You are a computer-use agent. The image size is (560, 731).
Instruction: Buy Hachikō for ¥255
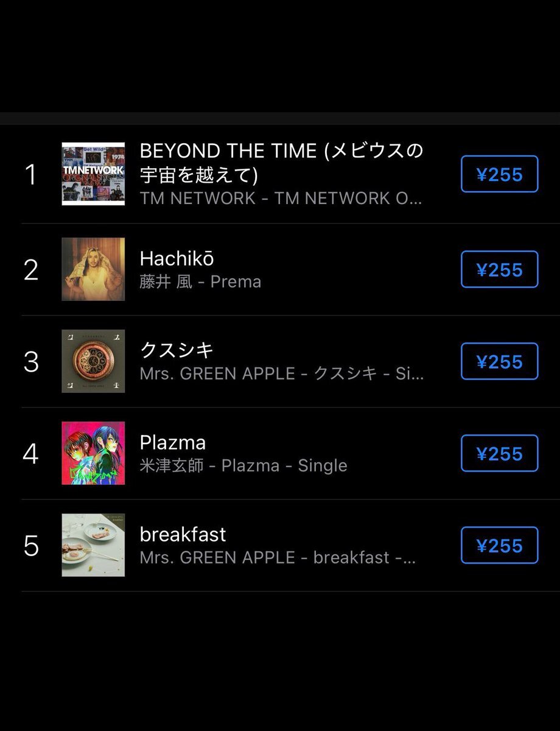click(x=500, y=269)
